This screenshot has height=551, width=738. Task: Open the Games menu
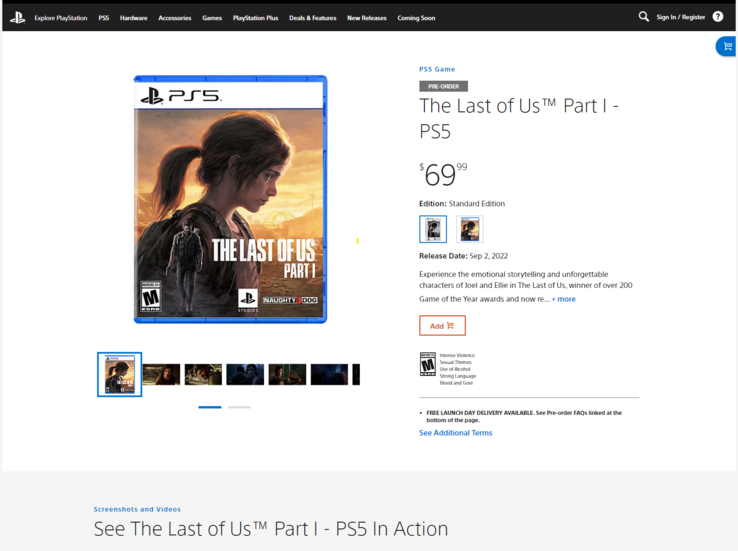[x=212, y=18]
